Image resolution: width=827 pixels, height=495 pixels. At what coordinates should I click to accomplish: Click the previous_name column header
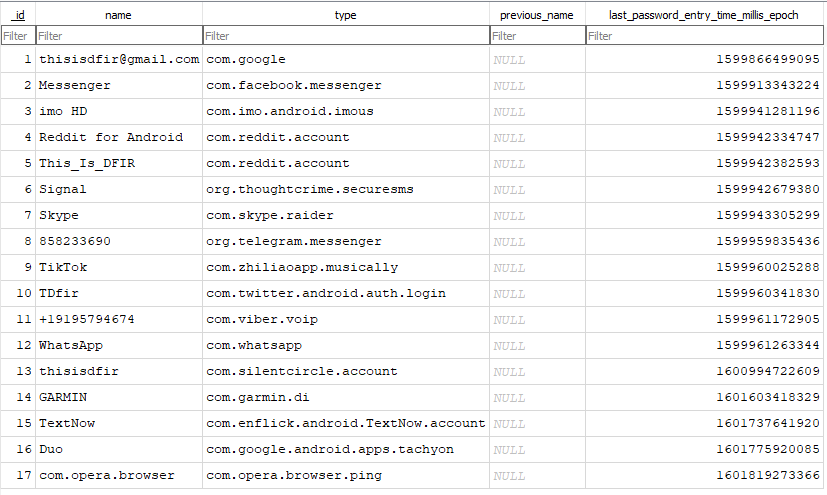coord(537,15)
